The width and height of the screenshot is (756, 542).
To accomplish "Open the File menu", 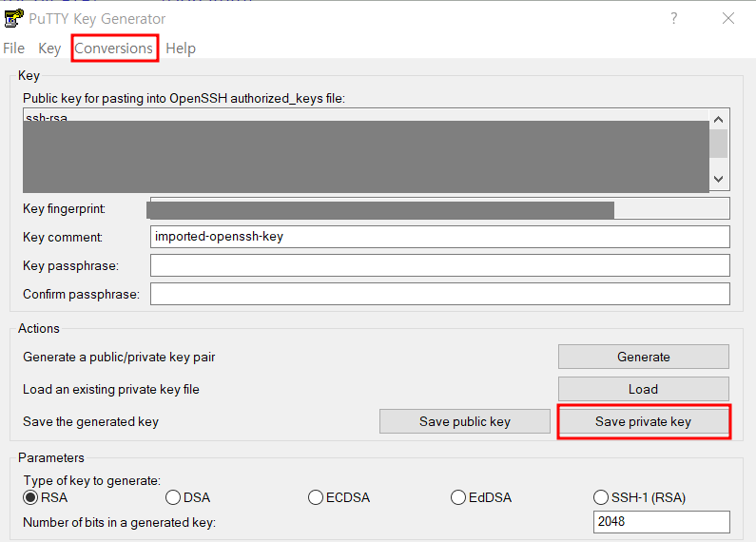I will pyautogui.click(x=13, y=48).
